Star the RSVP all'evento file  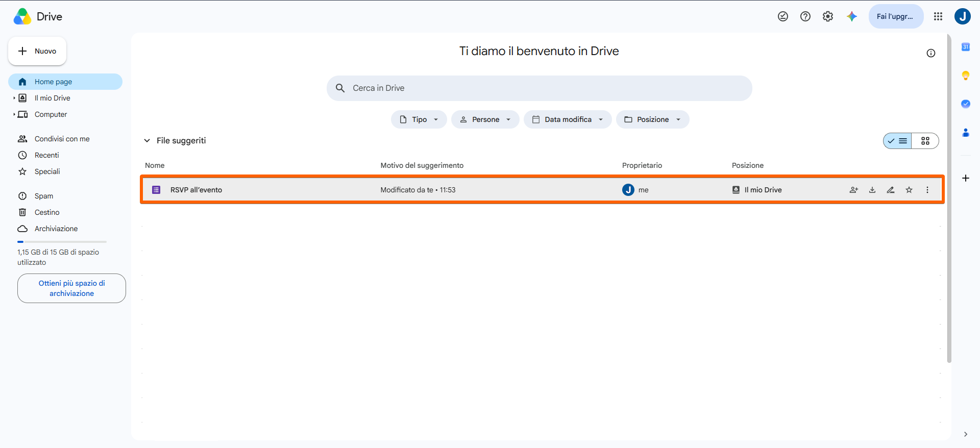pos(909,190)
